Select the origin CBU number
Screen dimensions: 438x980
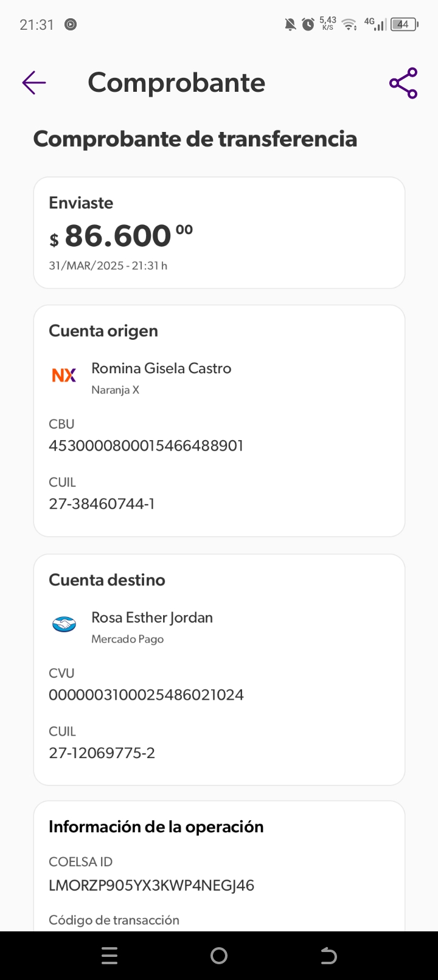point(146,446)
